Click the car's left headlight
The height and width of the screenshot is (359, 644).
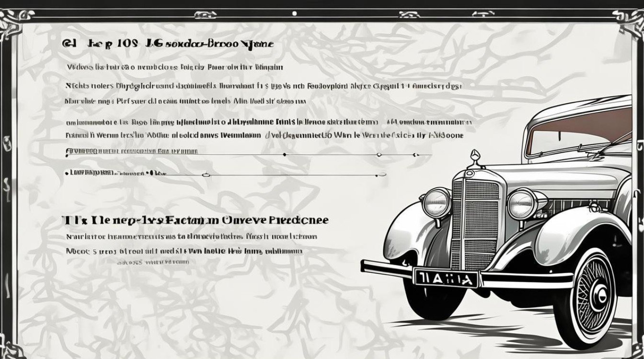pos(437,202)
